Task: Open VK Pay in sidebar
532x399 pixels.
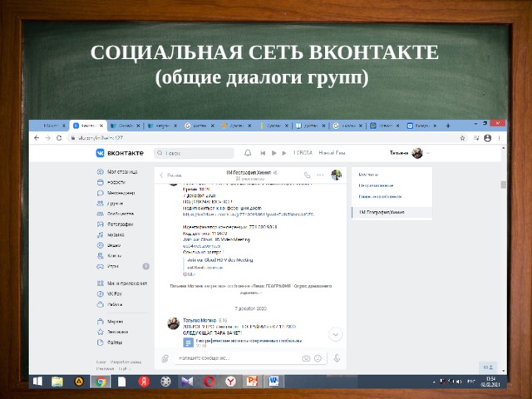Action: pyautogui.click(x=109, y=293)
